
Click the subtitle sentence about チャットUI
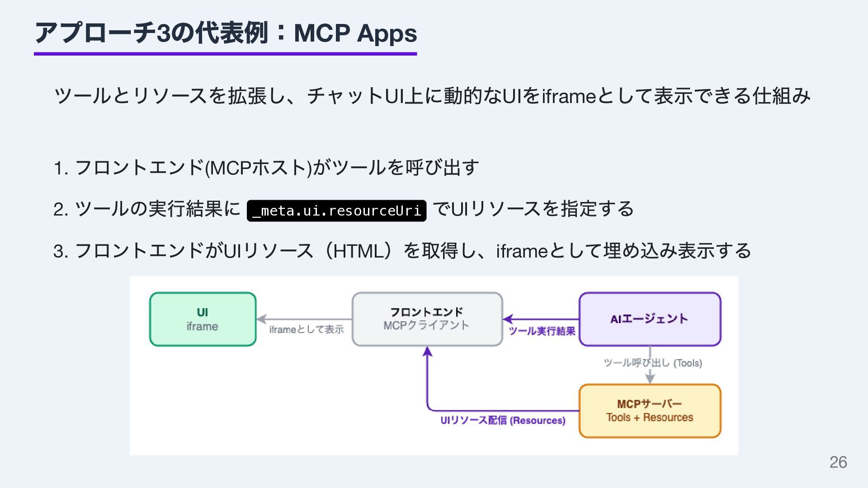coord(432,96)
